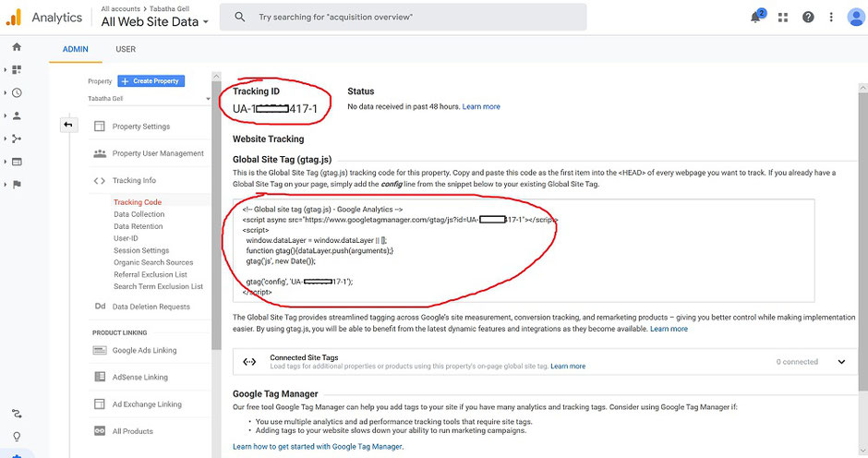
Task: Click the Property Settings icon
Action: pos(100,127)
